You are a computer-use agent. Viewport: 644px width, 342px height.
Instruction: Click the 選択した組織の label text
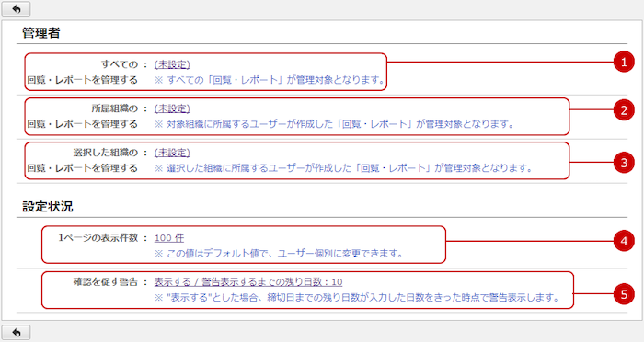click(x=106, y=153)
